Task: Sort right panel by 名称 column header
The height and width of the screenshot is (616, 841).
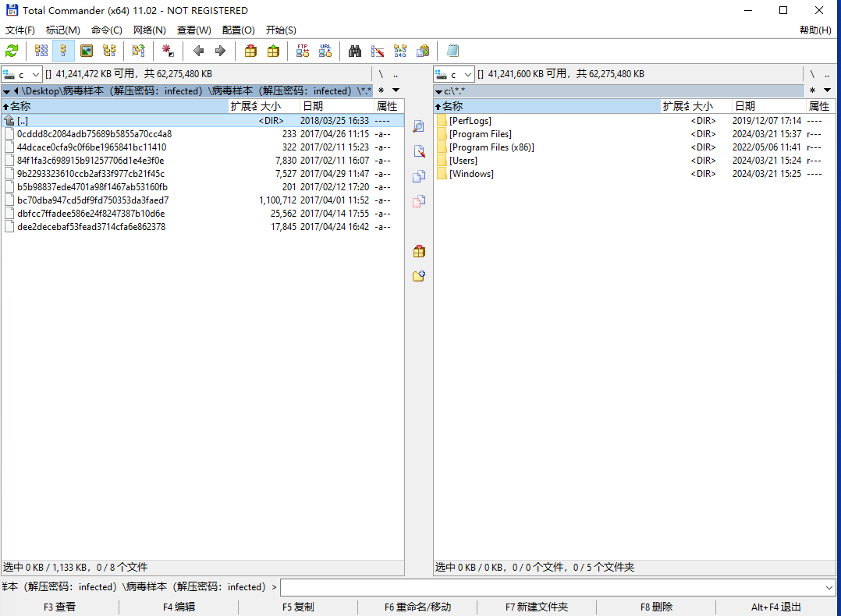Action: pyautogui.click(x=547, y=106)
